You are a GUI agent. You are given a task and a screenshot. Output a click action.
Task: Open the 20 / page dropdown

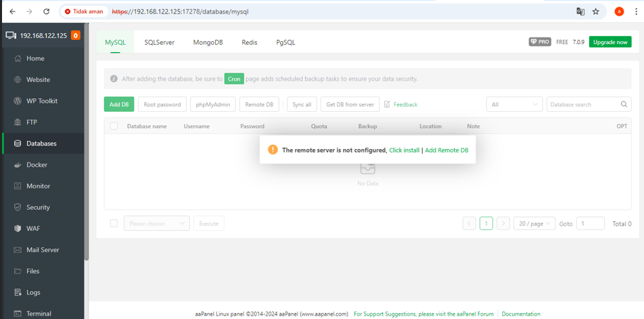tap(534, 224)
